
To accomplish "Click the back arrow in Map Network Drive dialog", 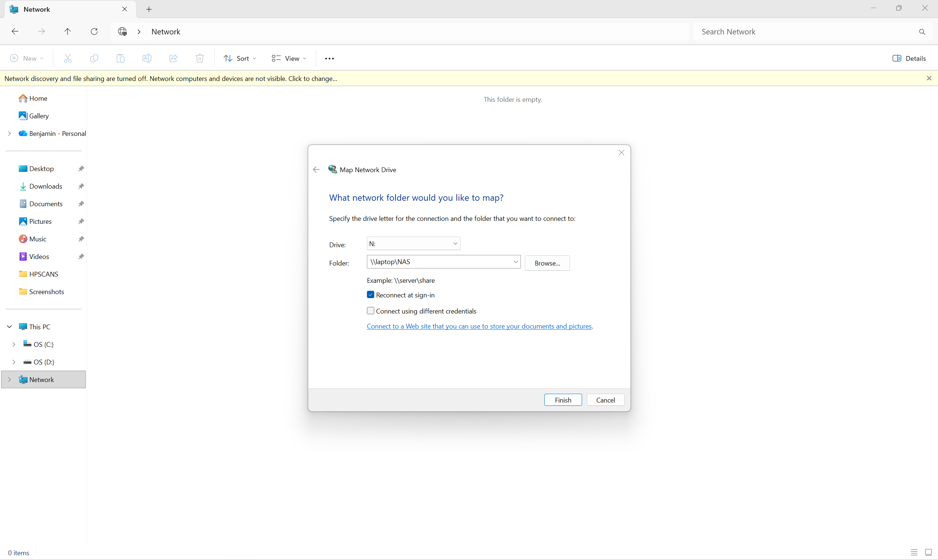I will (316, 170).
